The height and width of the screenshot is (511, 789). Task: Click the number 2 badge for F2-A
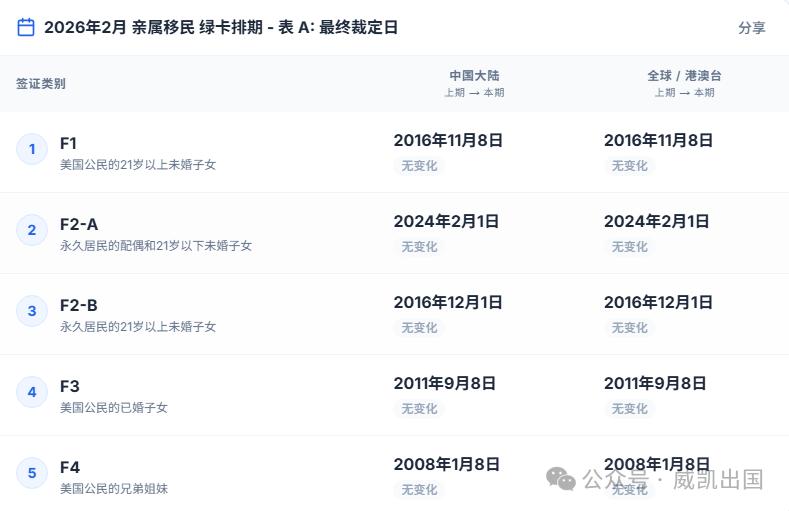click(32, 231)
